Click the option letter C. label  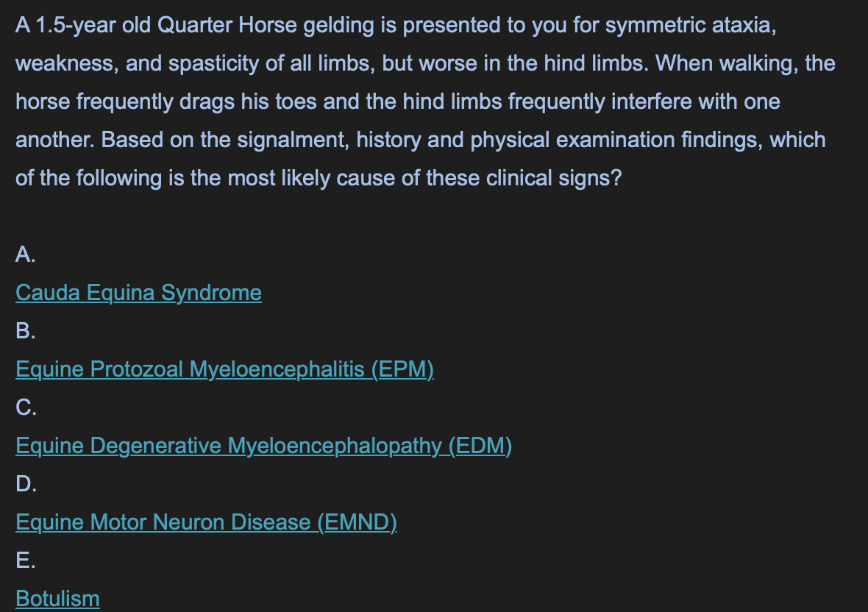[26, 408]
